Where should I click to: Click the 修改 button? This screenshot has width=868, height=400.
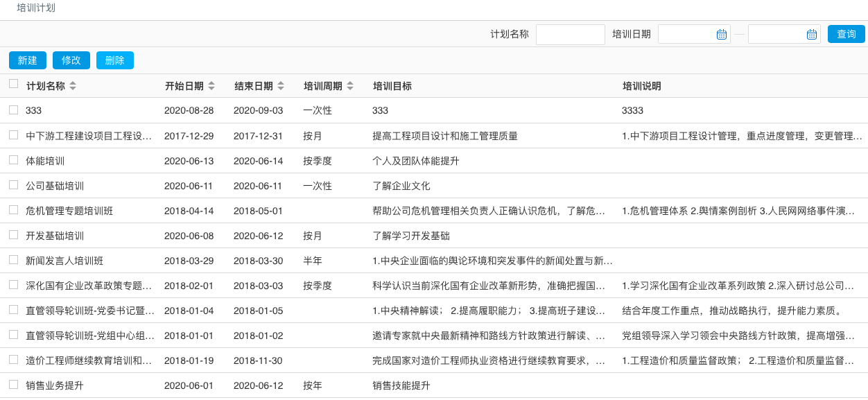[71, 60]
